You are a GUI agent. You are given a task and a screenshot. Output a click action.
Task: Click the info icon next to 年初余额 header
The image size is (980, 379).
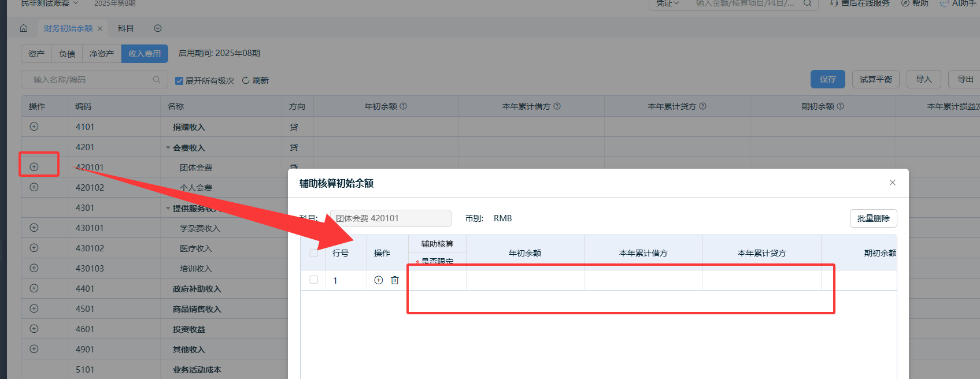tap(404, 106)
